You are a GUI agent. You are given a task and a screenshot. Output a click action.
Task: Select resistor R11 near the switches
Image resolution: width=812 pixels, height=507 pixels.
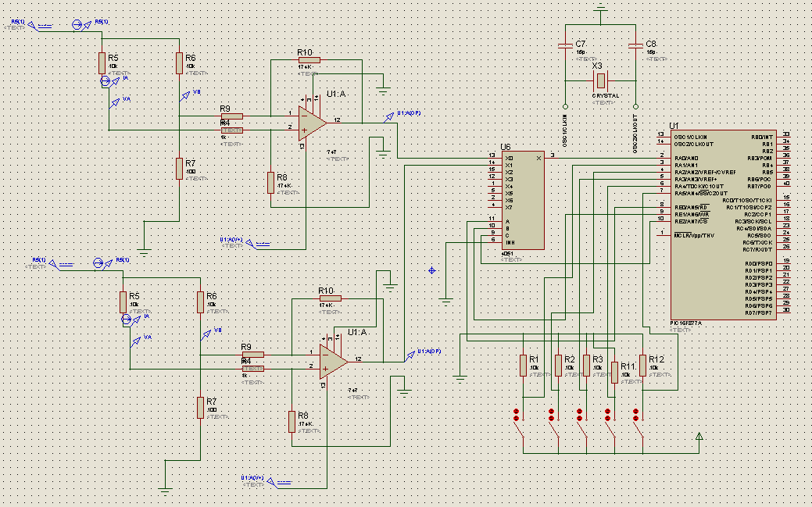(x=614, y=373)
